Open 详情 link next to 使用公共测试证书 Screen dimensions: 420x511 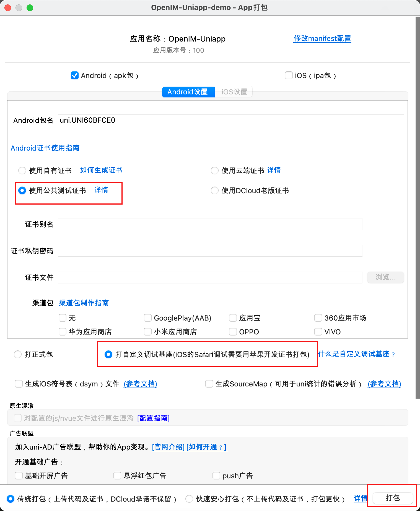101,190
